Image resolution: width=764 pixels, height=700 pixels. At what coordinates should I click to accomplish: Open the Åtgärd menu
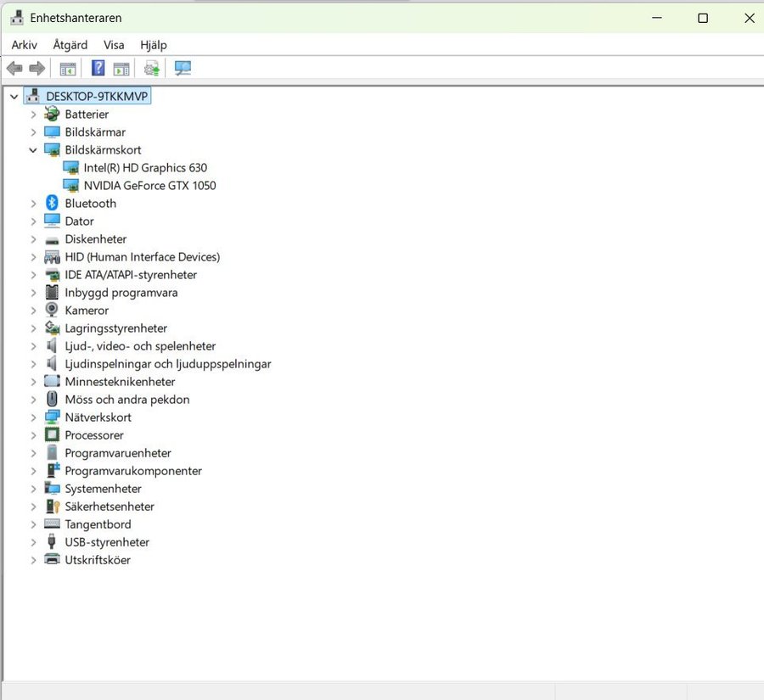(x=70, y=45)
